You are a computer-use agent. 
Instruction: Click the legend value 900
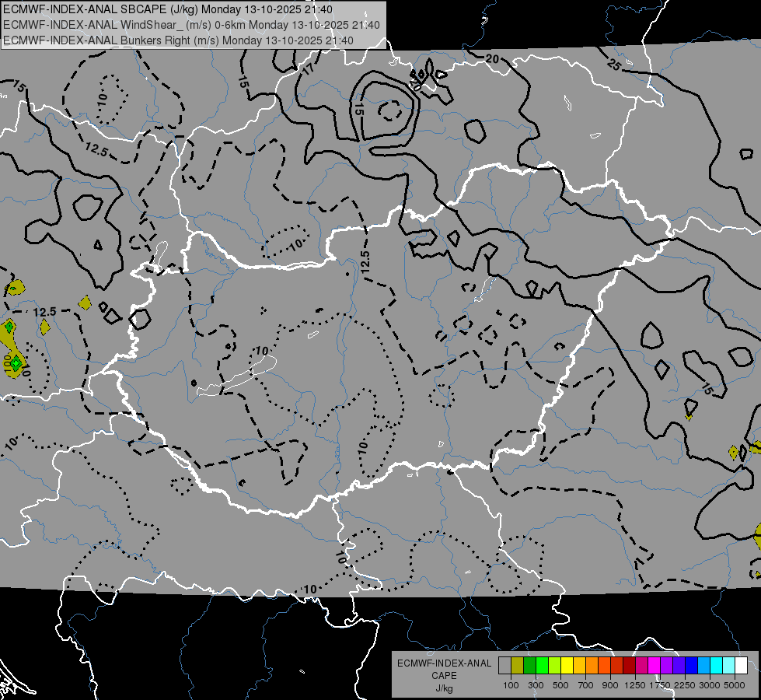pyautogui.click(x=610, y=685)
